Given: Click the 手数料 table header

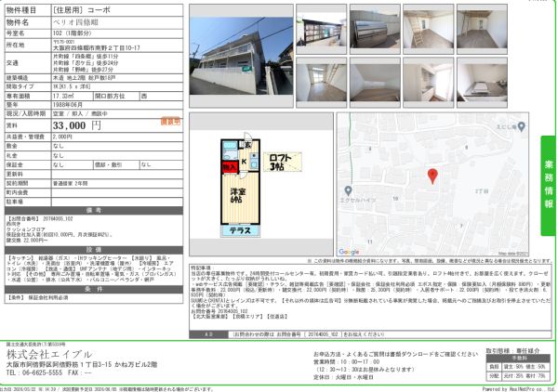Looking at the screenshot, I should [x=518, y=359].
